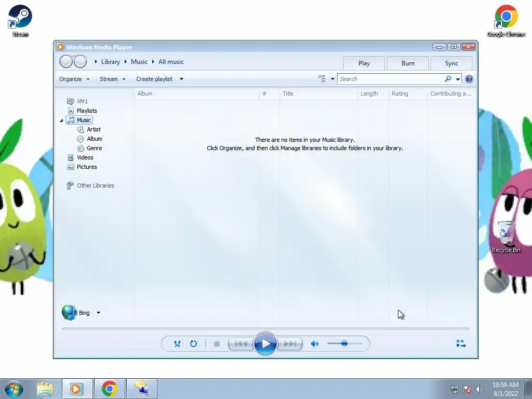
Task: Open Pictures library
Action: 82,167
